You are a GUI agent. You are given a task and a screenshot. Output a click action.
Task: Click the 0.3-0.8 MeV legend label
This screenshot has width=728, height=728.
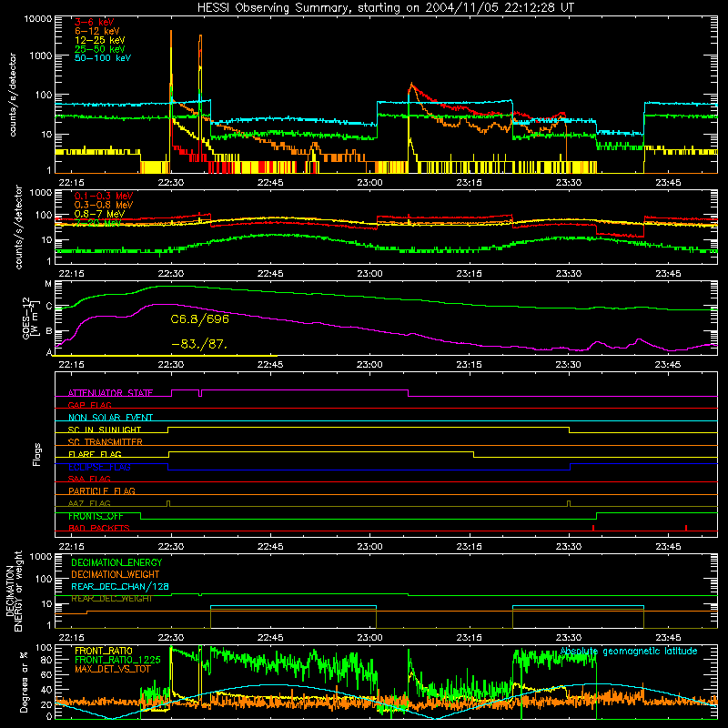click(104, 205)
